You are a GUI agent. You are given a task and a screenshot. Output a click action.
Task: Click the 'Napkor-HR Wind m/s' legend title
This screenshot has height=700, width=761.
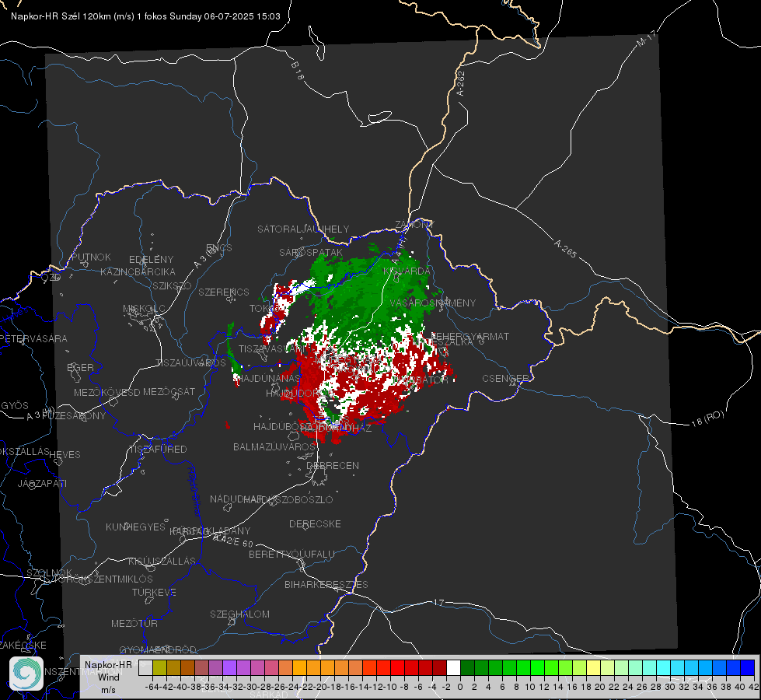[108, 677]
